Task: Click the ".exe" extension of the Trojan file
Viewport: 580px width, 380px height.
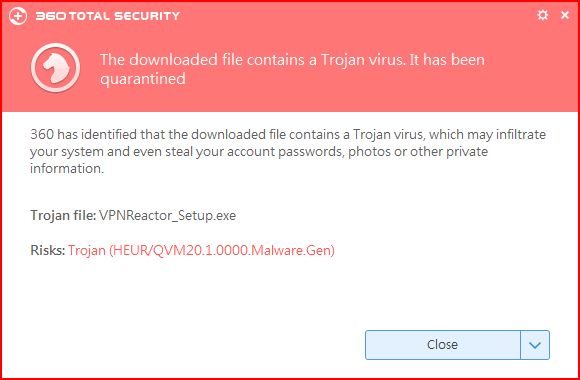Action: coord(225,216)
